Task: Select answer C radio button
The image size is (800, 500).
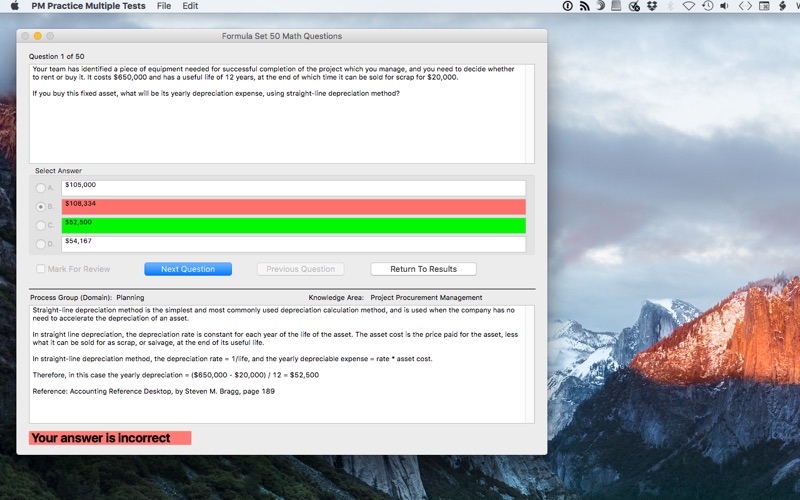Action: 41,225
